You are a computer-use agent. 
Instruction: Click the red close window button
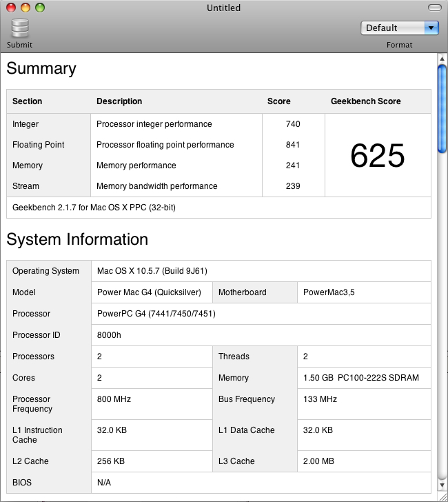11,8
